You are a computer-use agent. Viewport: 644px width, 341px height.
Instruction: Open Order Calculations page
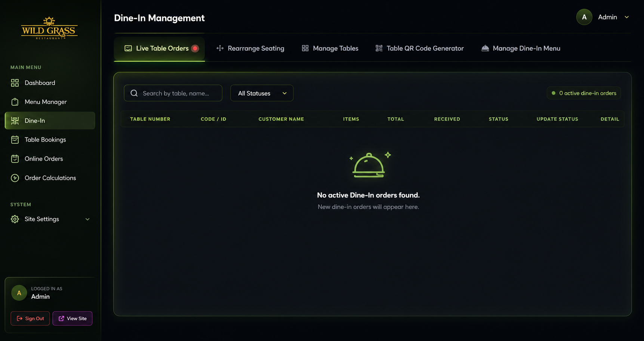pyautogui.click(x=50, y=178)
